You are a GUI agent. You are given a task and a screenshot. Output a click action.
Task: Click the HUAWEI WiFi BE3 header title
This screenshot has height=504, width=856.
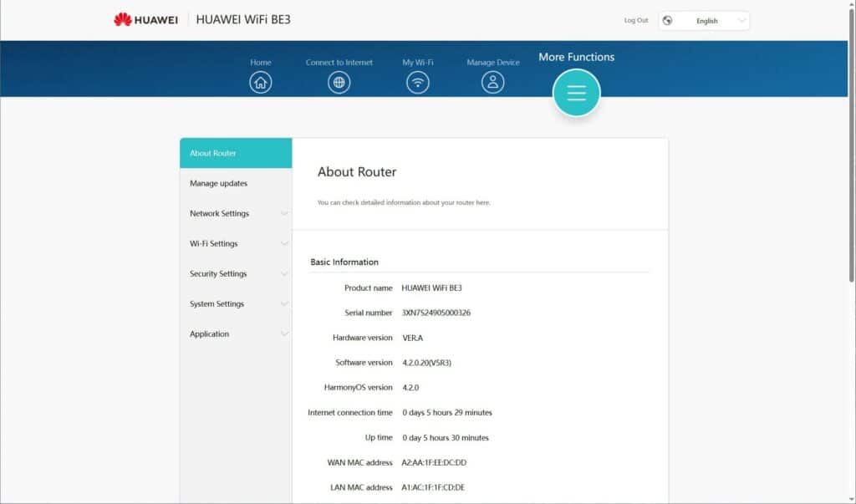point(243,20)
